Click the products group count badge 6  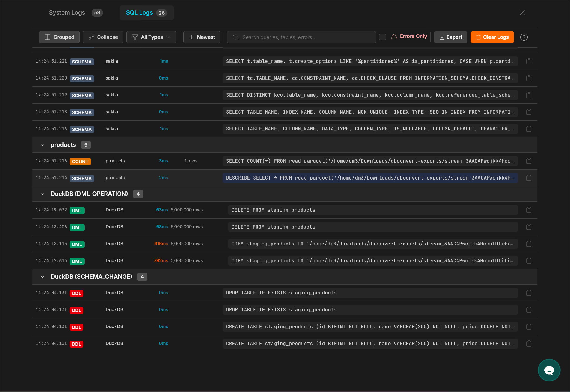[86, 145]
